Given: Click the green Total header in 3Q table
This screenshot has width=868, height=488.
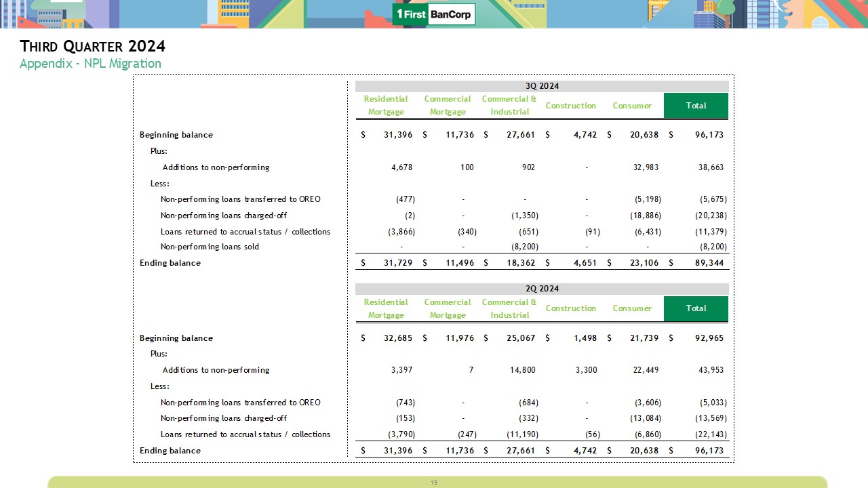Looking at the screenshot, I should pos(696,106).
